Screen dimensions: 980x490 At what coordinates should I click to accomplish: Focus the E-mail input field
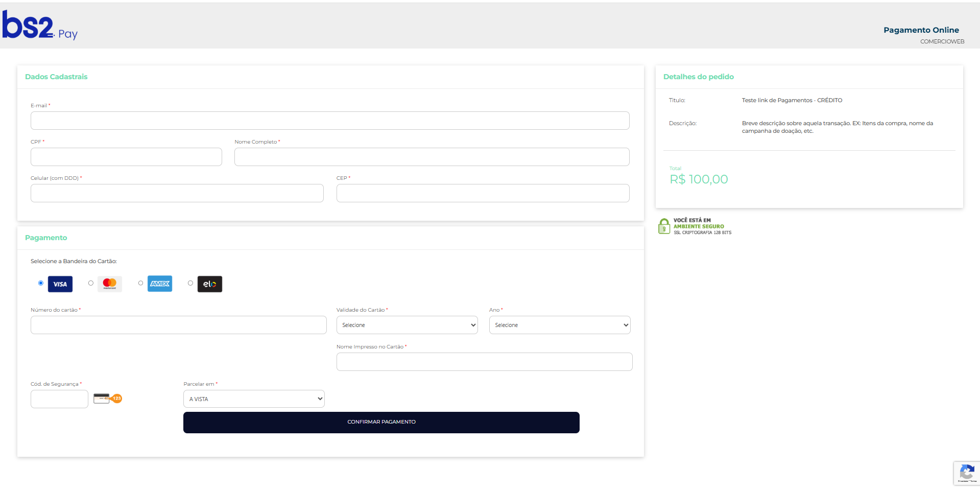(330, 121)
